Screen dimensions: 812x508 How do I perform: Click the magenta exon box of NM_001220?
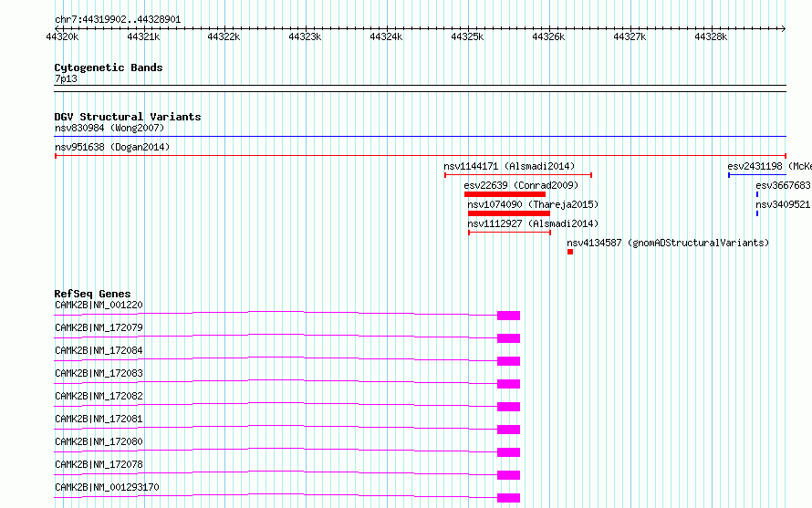508,316
